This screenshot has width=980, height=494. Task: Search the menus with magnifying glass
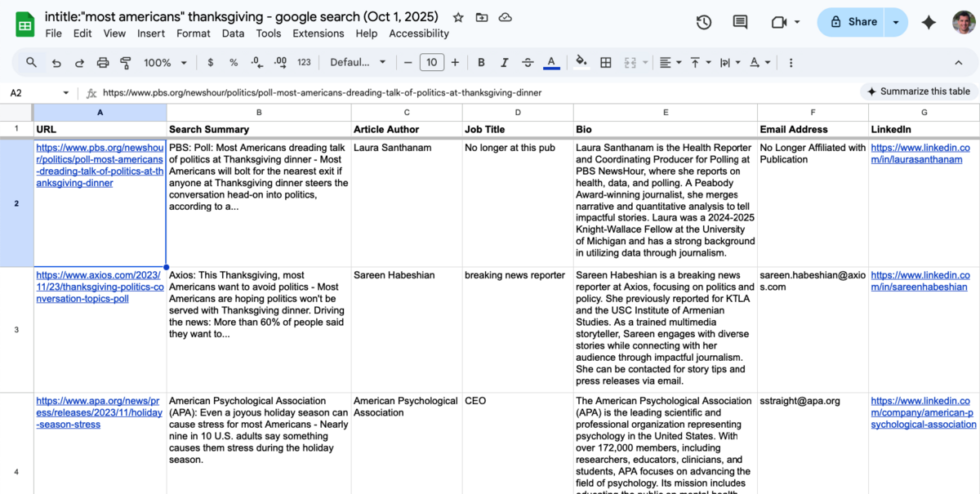click(31, 62)
